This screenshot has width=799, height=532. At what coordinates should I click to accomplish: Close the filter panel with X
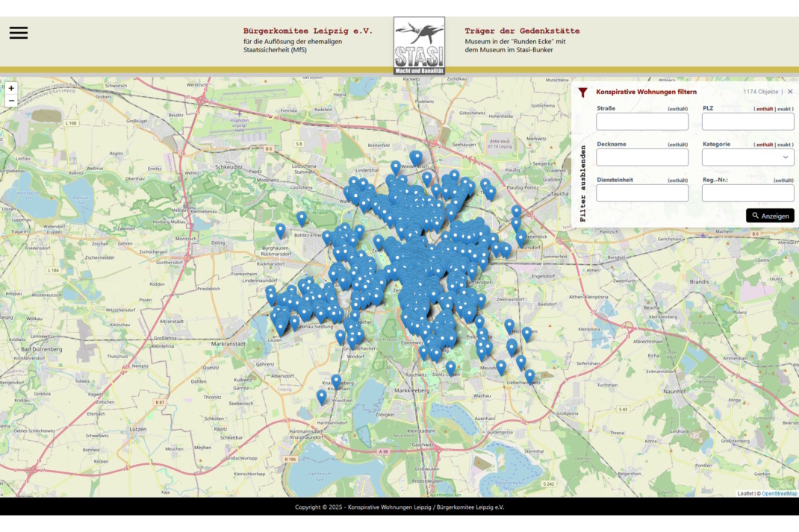point(790,92)
